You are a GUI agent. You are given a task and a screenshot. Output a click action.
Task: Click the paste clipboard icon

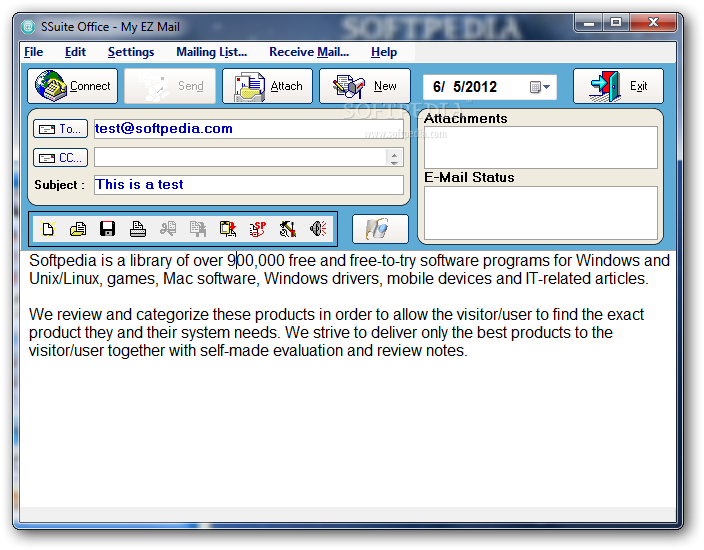(x=228, y=229)
